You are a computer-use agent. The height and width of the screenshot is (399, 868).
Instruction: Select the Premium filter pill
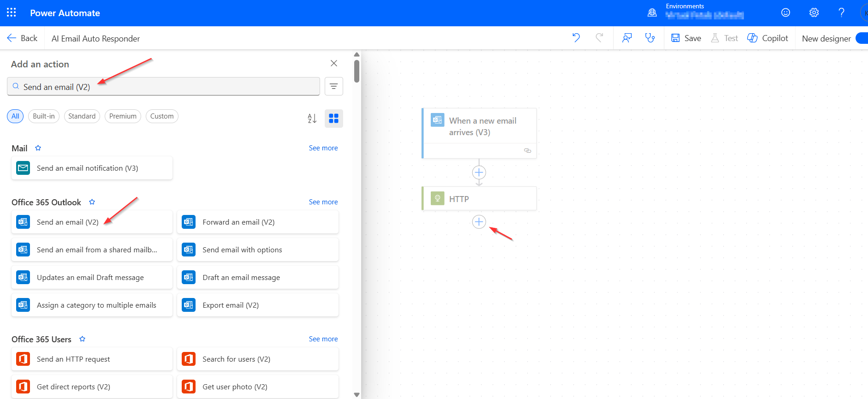123,116
